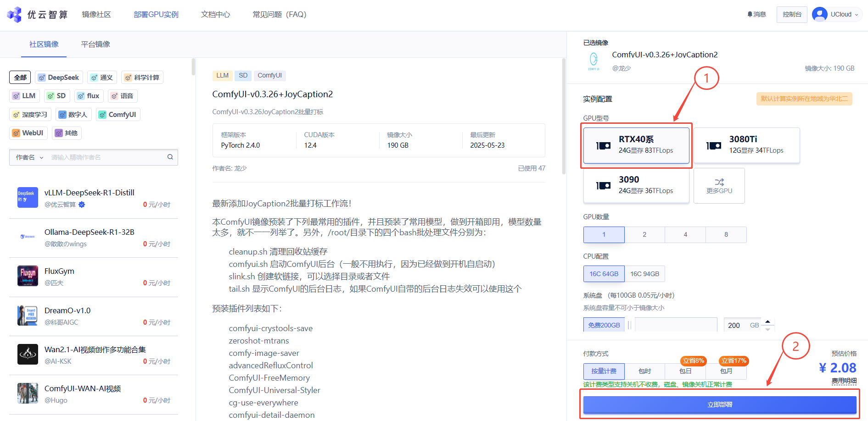The width and height of the screenshot is (868, 421).
Task: Switch to 社区镜像 tab
Action: click(44, 44)
